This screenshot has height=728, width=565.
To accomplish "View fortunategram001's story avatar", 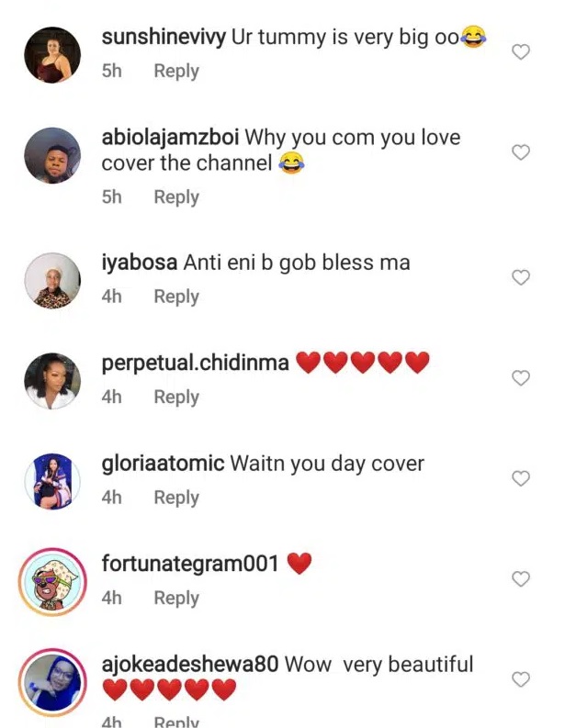I will (52, 582).
